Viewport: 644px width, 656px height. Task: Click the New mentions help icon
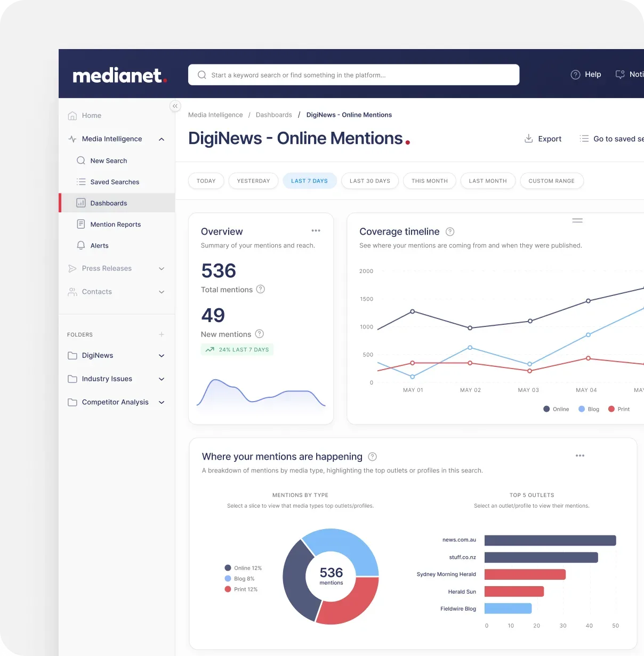click(x=260, y=334)
